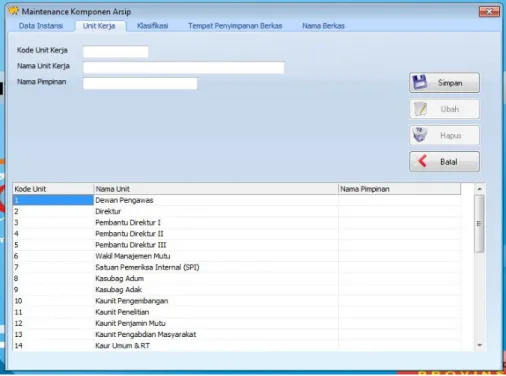
Task: Focus the Kode Unit Kerja field
Action: 116,52
